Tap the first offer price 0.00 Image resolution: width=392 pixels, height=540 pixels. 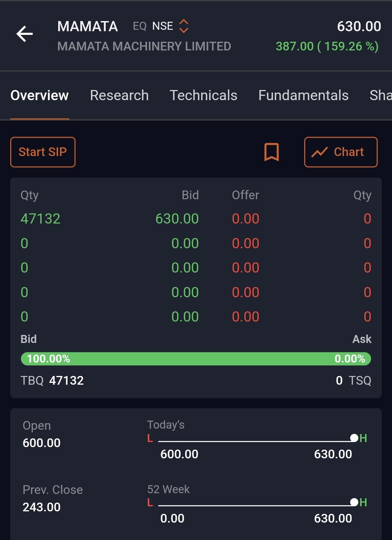246,219
